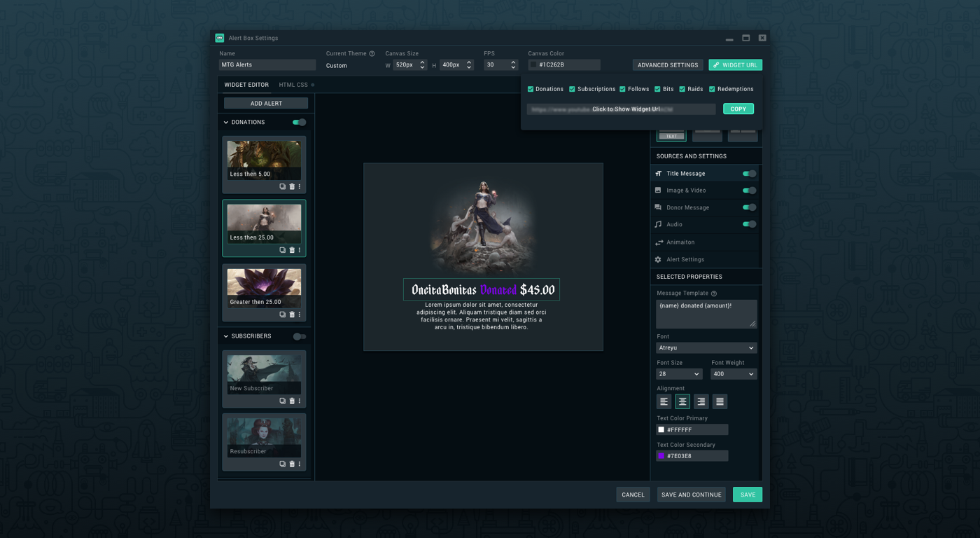980x538 pixels.
Task: Open the Text Color Secondary swatch
Action: pos(661,456)
